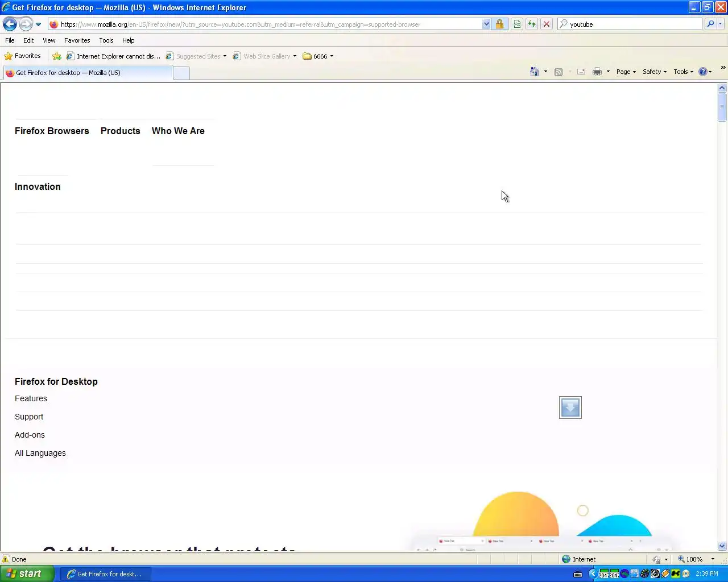Open the Windows start menu
Viewport: 728px width, 582px height.
click(27, 573)
